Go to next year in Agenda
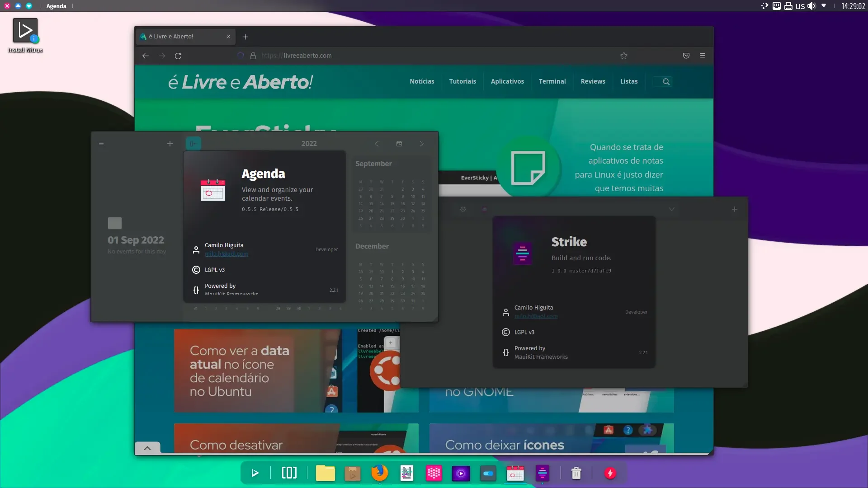The height and width of the screenshot is (488, 868). 422,144
